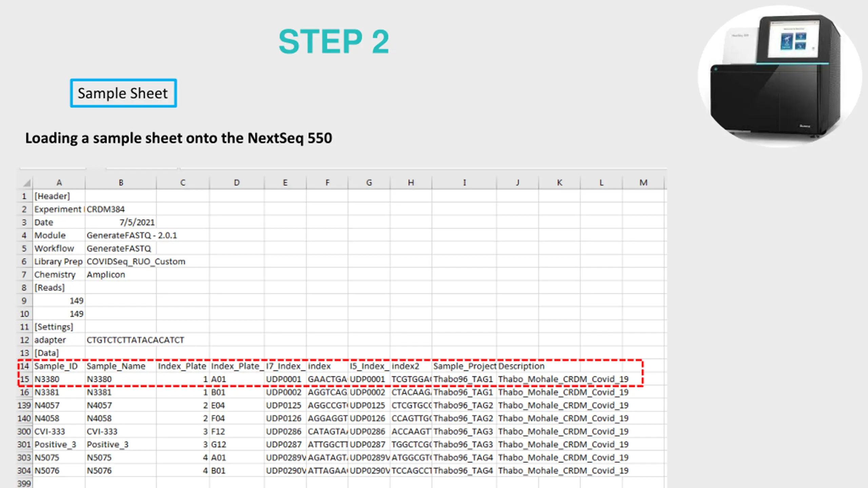Click the date cell '7/5/2021'
Screen dimensions: 868x488
click(x=121, y=222)
